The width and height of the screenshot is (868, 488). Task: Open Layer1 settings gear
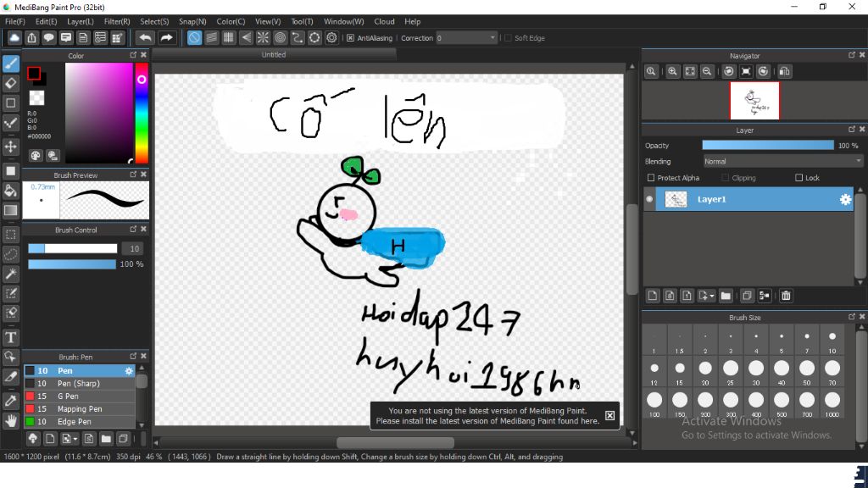845,200
